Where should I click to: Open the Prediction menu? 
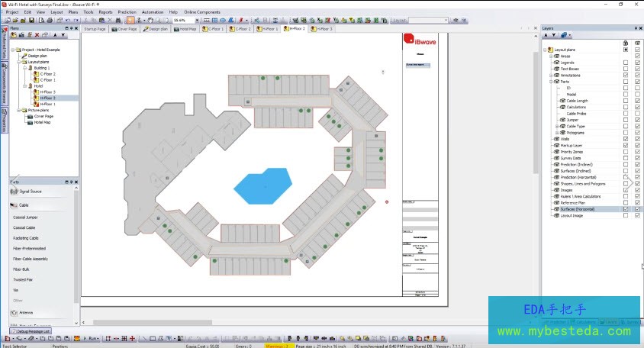click(127, 12)
